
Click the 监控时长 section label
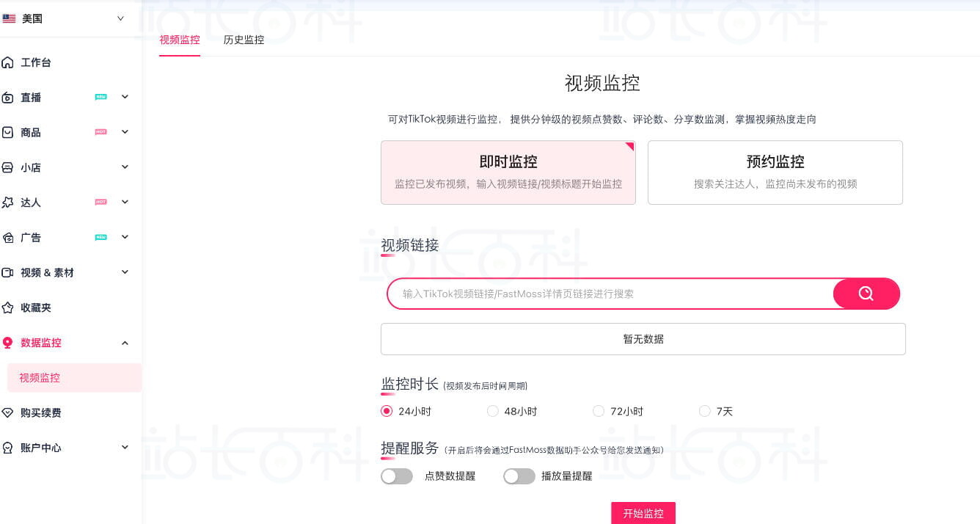point(410,384)
